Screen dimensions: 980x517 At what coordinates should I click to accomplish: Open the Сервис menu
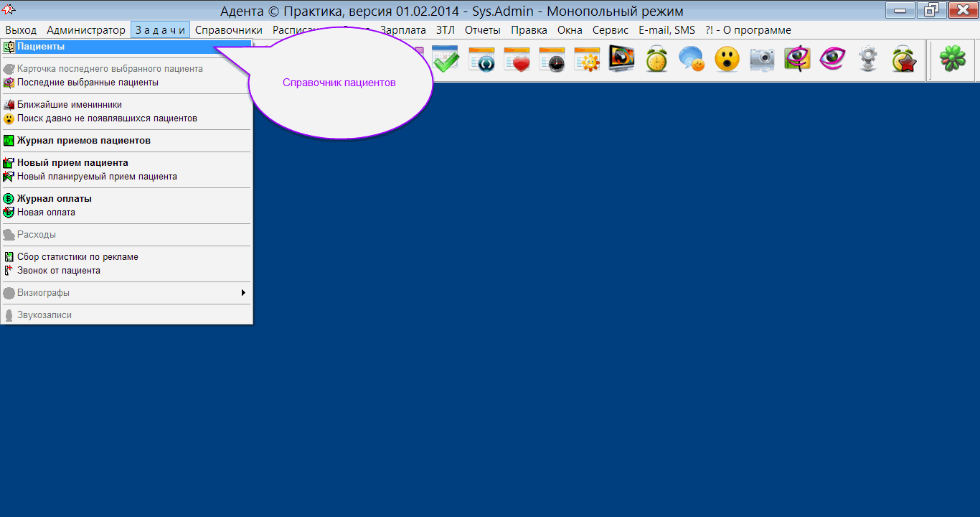point(610,30)
